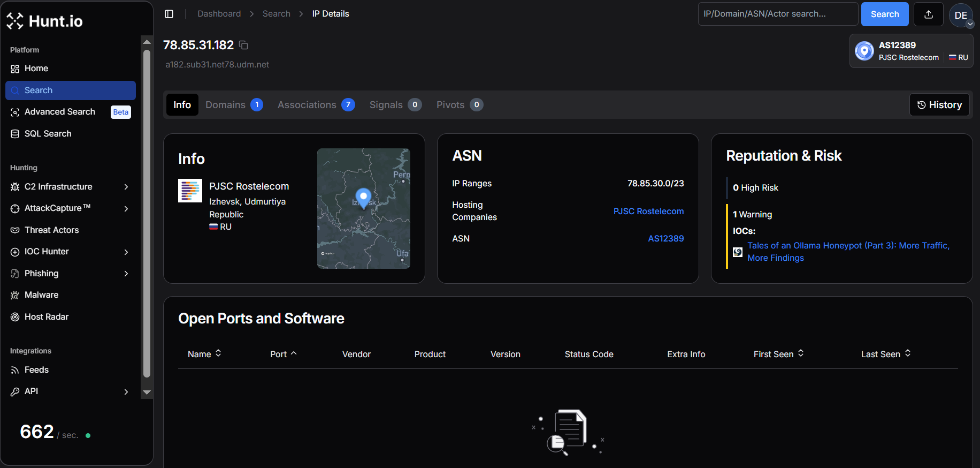This screenshot has height=468, width=980.
Task: Switch to the Signals tab
Action: [x=395, y=105]
